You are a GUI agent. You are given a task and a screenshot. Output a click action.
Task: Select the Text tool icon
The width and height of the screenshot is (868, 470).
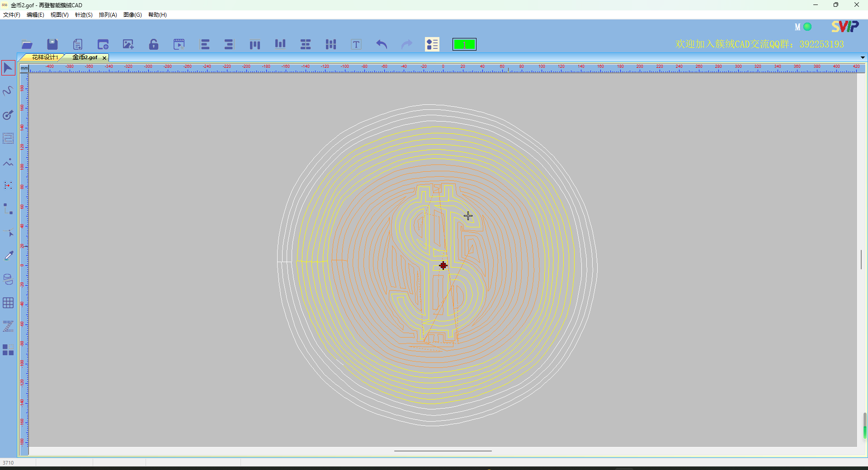(356, 44)
